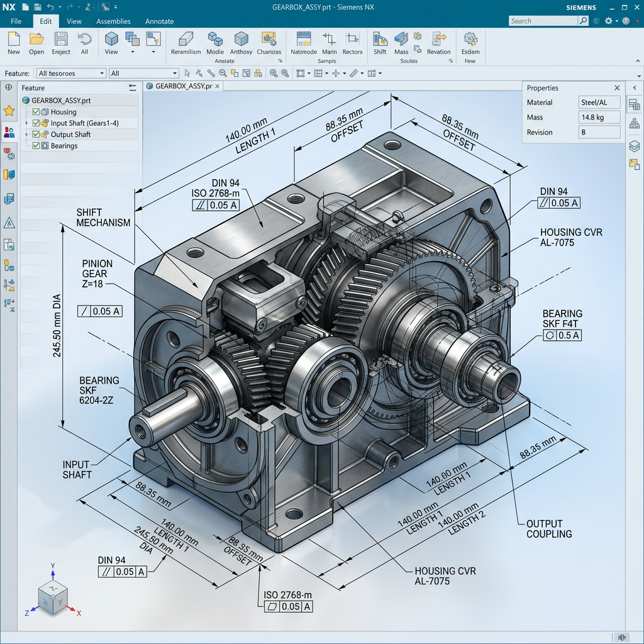The height and width of the screenshot is (644, 644).
Task: Click the Enject ribbon button
Action: pyautogui.click(x=61, y=43)
